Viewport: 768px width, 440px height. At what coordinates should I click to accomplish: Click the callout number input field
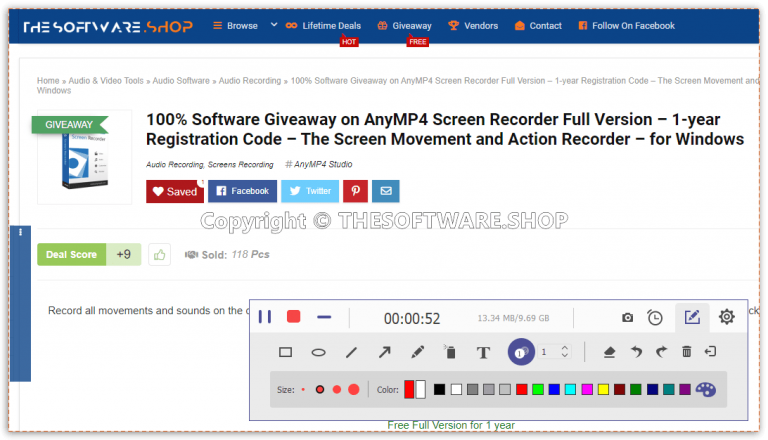pyautogui.click(x=549, y=352)
